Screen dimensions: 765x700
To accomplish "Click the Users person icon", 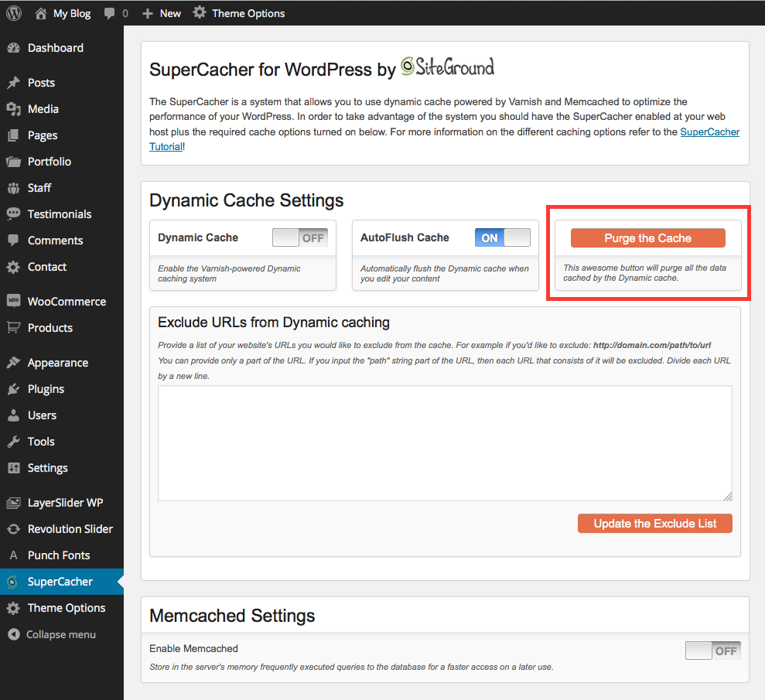I will [x=14, y=415].
